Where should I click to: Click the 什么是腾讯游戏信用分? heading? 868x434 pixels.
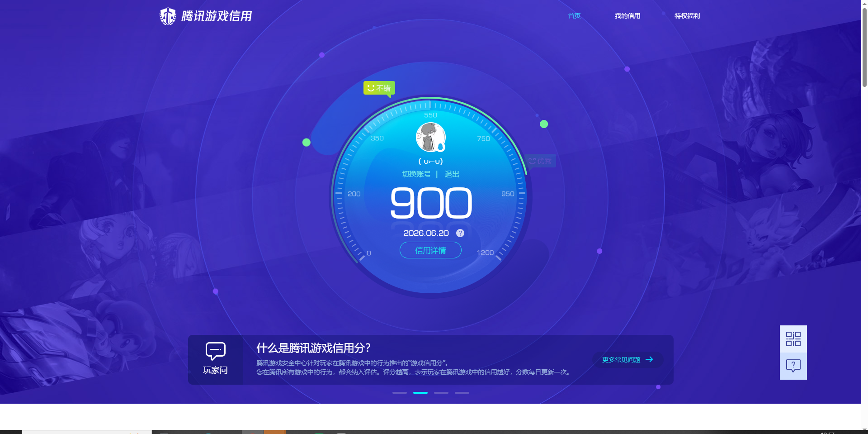pos(313,348)
